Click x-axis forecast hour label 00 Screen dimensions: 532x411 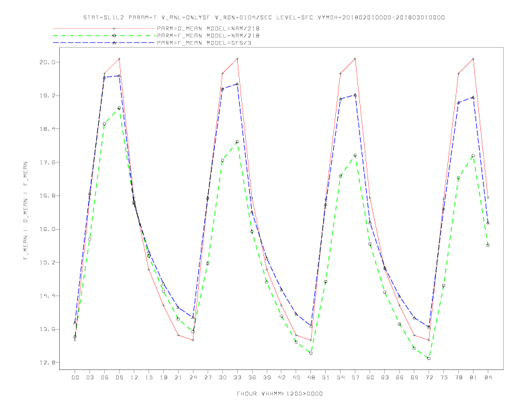(x=75, y=377)
